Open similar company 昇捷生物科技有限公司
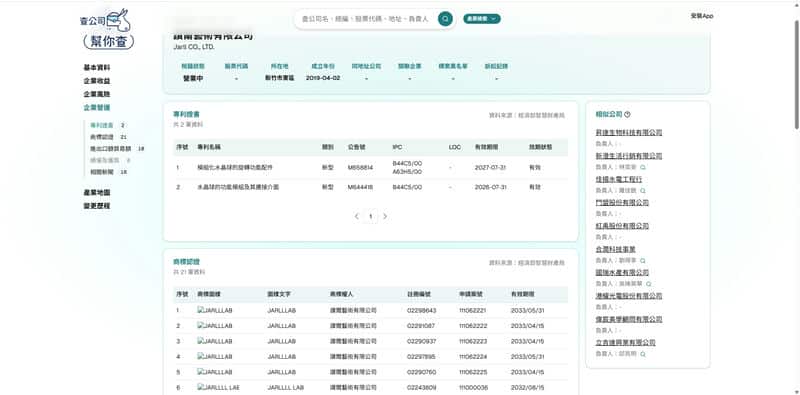Image resolution: width=800 pixels, height=395 pixels. (629, 133)
